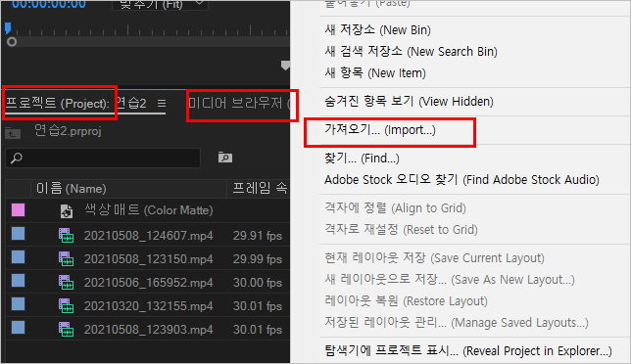Select file 20210508_123150.mp4
The image size is (631, 364).
[x=149, y=259]
